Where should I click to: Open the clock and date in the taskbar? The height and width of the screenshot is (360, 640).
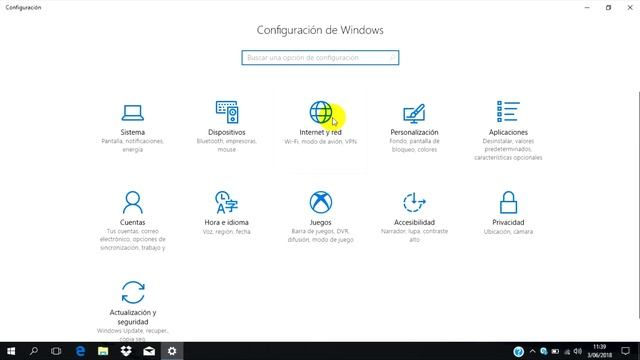[x=600, y=351]
